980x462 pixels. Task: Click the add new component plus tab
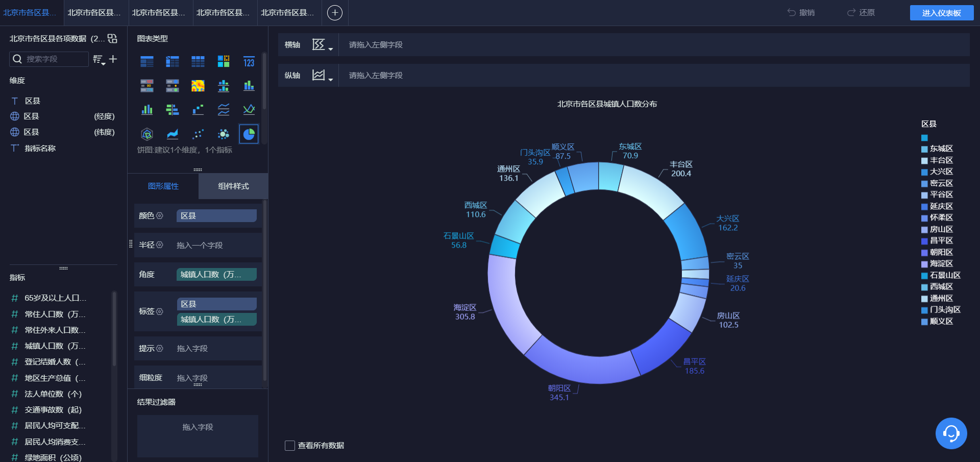[x=335, y=13]
